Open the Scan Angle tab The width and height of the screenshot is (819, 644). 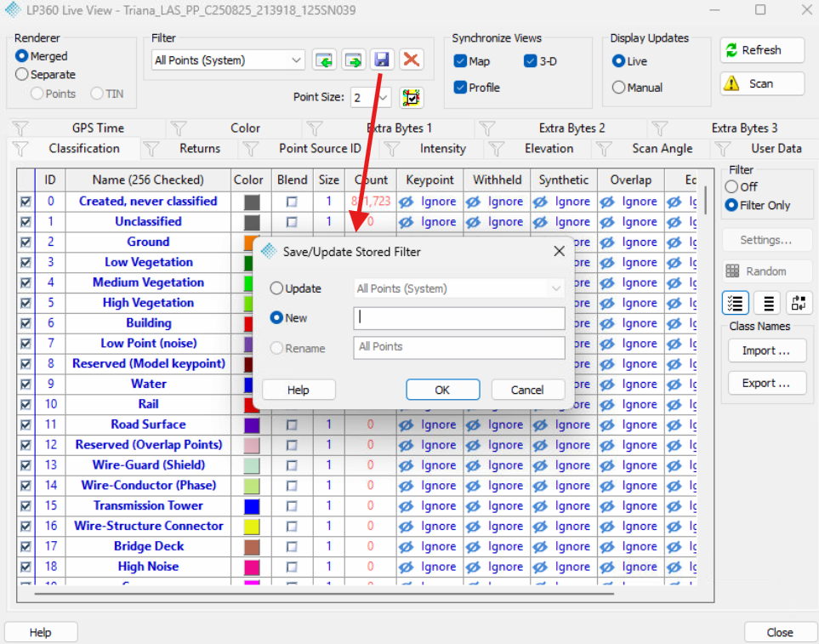(x=662, y=149)
